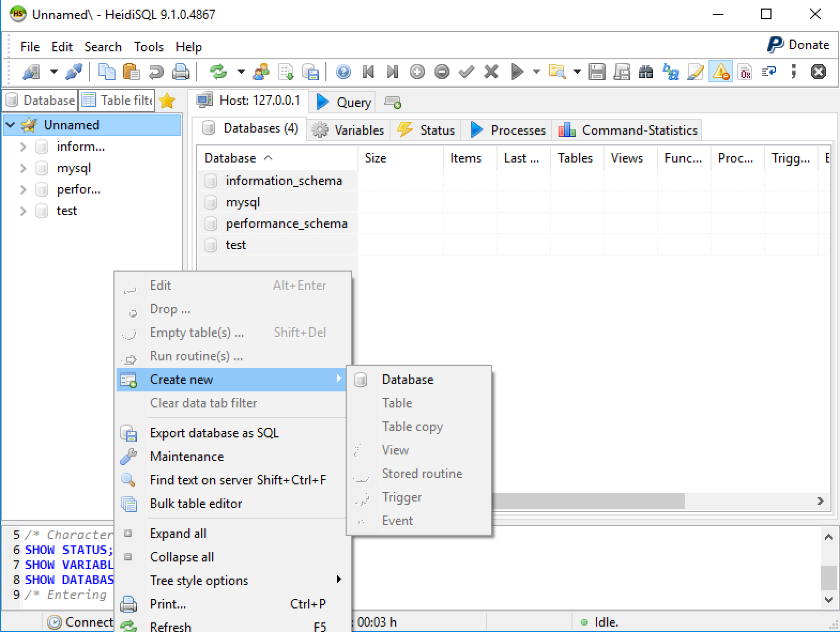Toggle stop on errors warning icon
Screen dimensions: 840x632
click(x=721, y=72)
